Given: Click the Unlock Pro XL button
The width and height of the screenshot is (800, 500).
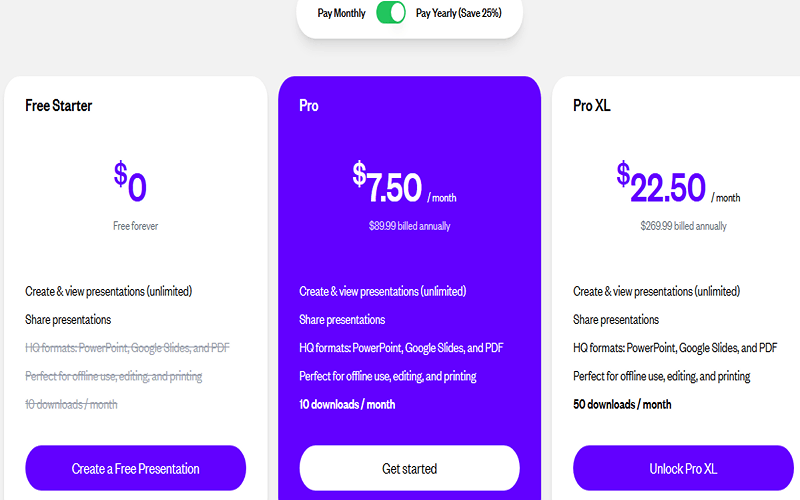Looking at the screenshot, I should 683,468.
